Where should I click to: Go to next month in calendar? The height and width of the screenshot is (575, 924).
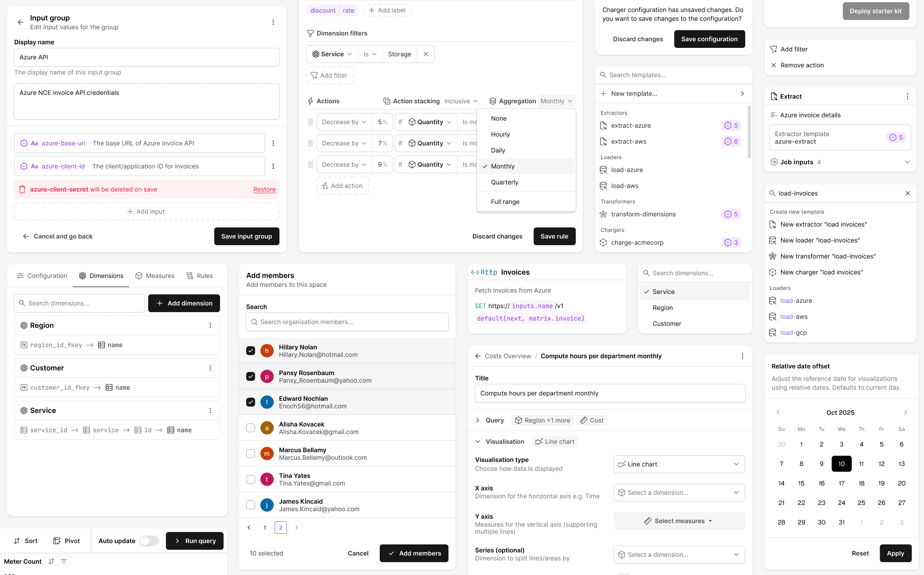tap(905, 412)
